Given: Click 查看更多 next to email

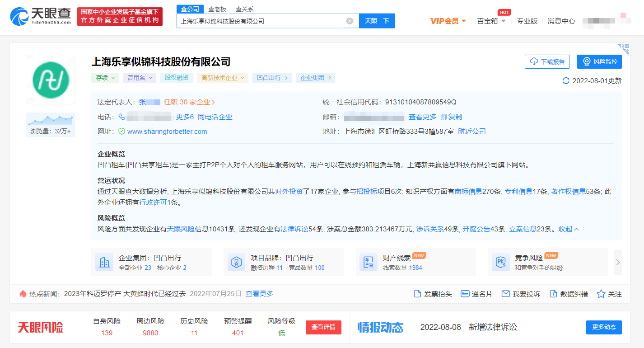Looking at the screenshot, I should [423, 117].
